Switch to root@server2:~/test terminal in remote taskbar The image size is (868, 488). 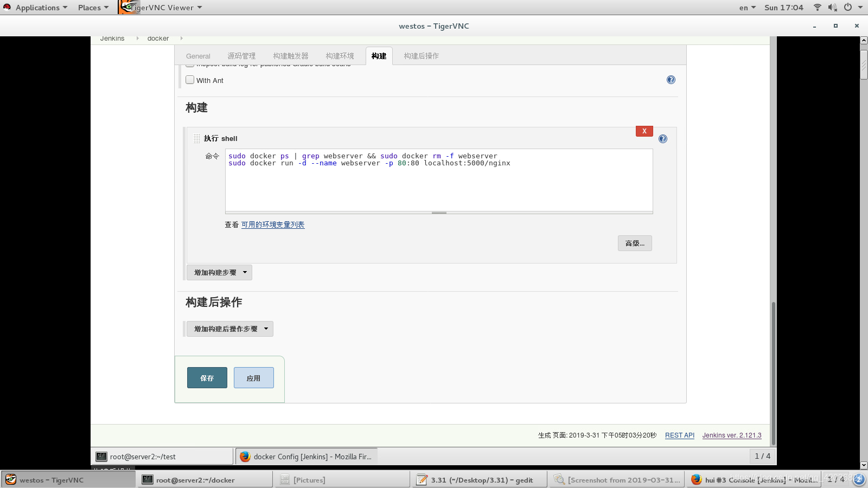(162, 457)
